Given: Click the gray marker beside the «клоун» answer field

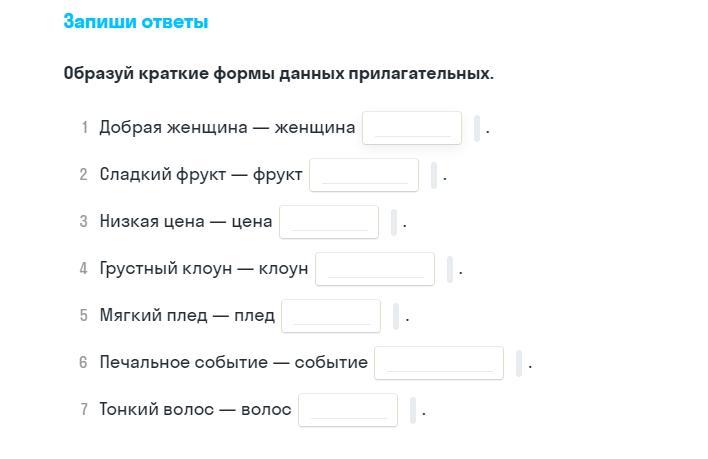Looking at the screenshot, I should pos(450,269).
